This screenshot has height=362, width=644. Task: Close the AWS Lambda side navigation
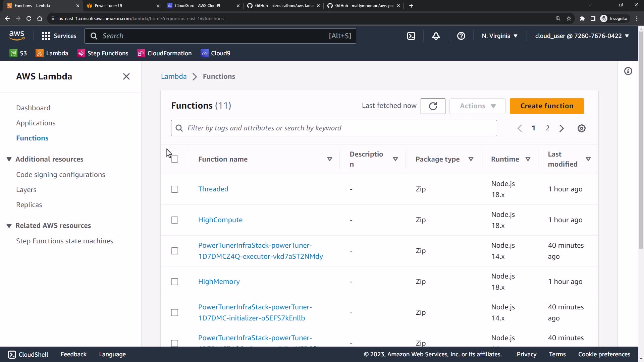[126, 76]
